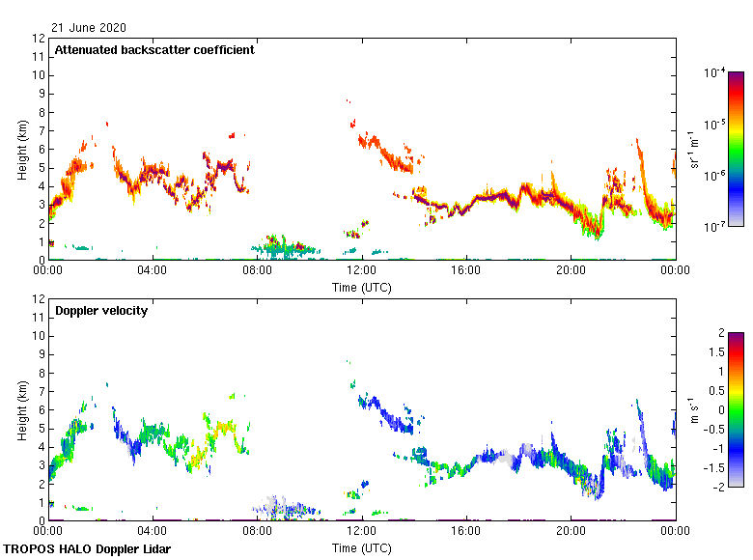Screen dimensions: 753x560
Task: Click the 'Time (UTC)' label below the Doppler velocity plot
Action: (361, 547)
